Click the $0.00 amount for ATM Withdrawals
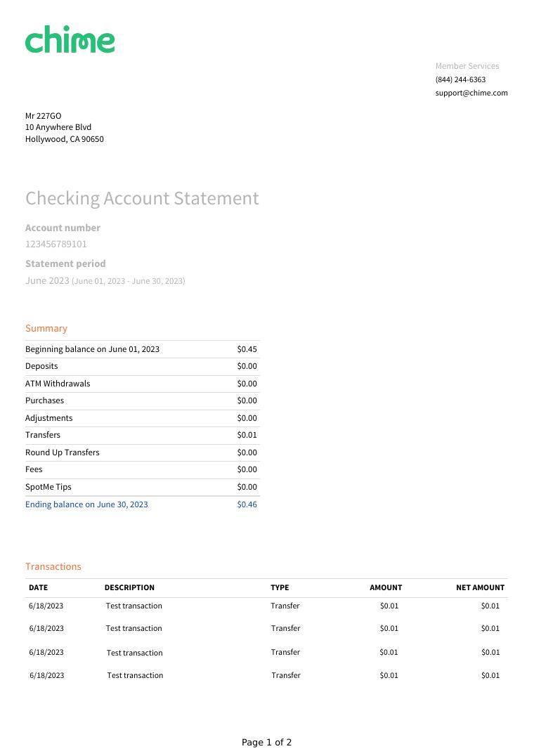The image size is (534, 756). click(x=247, y=384)
